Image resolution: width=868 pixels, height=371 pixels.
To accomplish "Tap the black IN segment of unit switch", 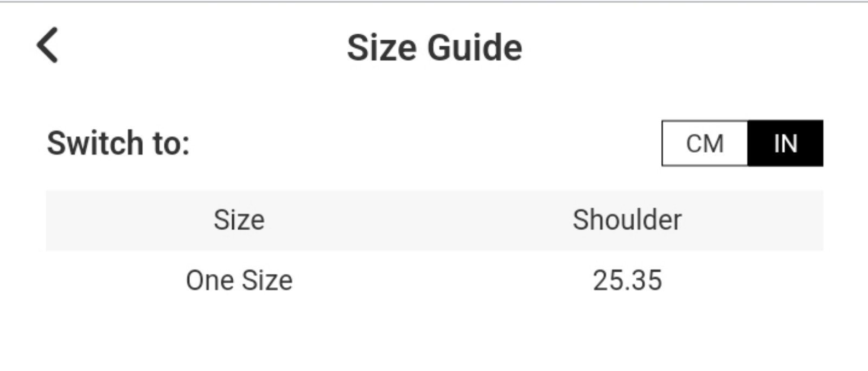I will coord(785,143).
